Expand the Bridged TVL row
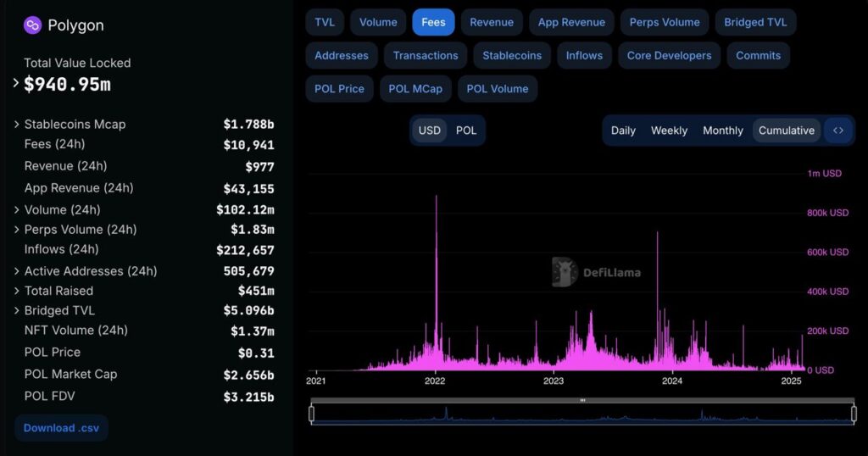 click(17, 310)
